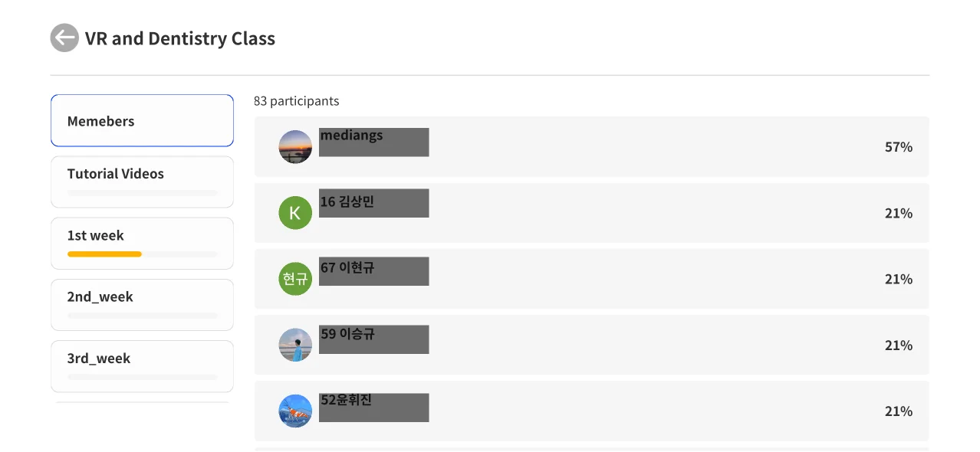Image resolution: width=980 pixels, height=452 pixels.
Task: Open the Memebers tab
Action: (142, 121)
